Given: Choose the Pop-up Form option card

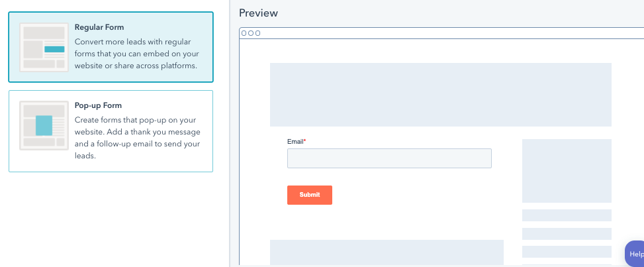Looking at the screenshot, I should point(111,131).
